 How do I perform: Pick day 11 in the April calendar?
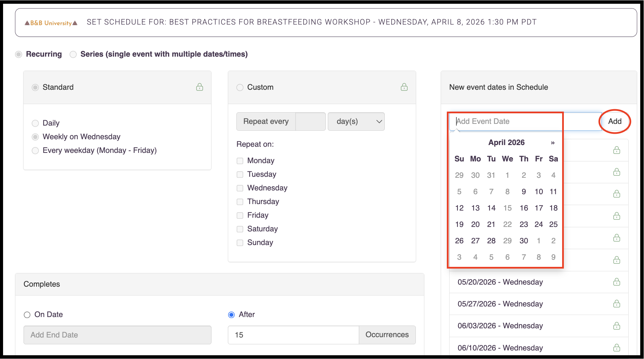click(553, 191)
